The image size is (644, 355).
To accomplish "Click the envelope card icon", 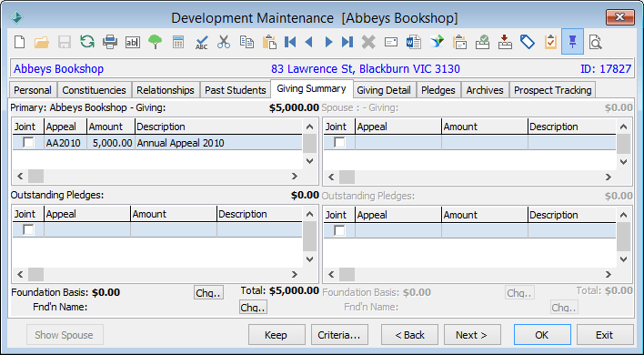I will click(390, 42).
